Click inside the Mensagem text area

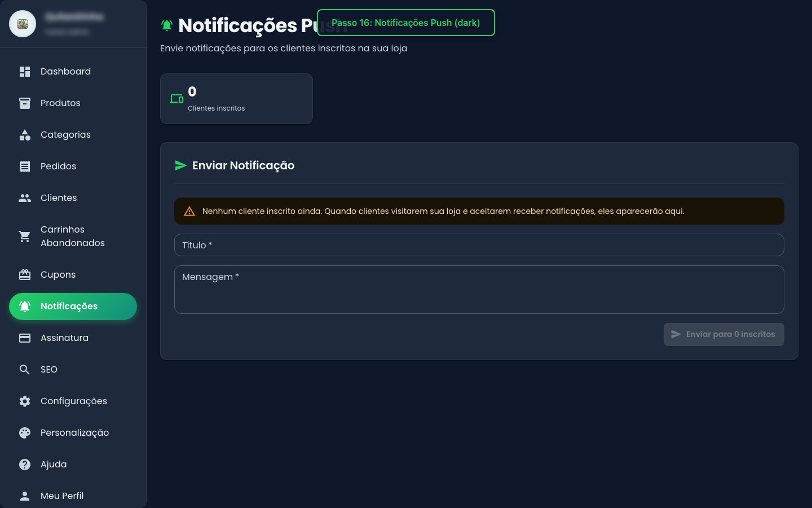(x=479, y=289)
